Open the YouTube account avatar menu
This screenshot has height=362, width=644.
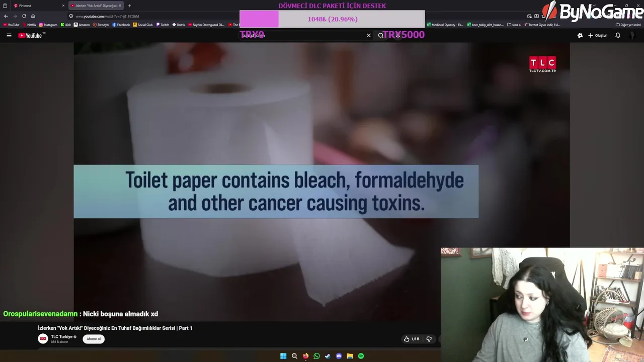[x=633, y=35]
